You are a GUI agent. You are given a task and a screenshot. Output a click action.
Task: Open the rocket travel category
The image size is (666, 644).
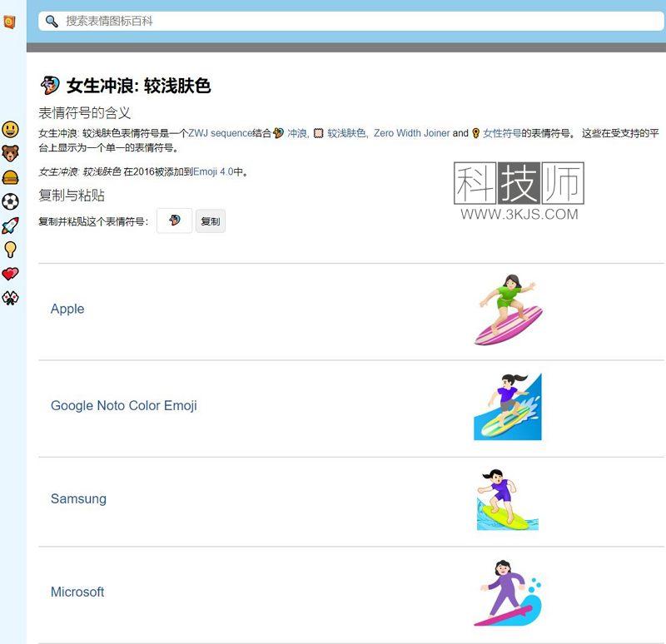tap(10, 225)
